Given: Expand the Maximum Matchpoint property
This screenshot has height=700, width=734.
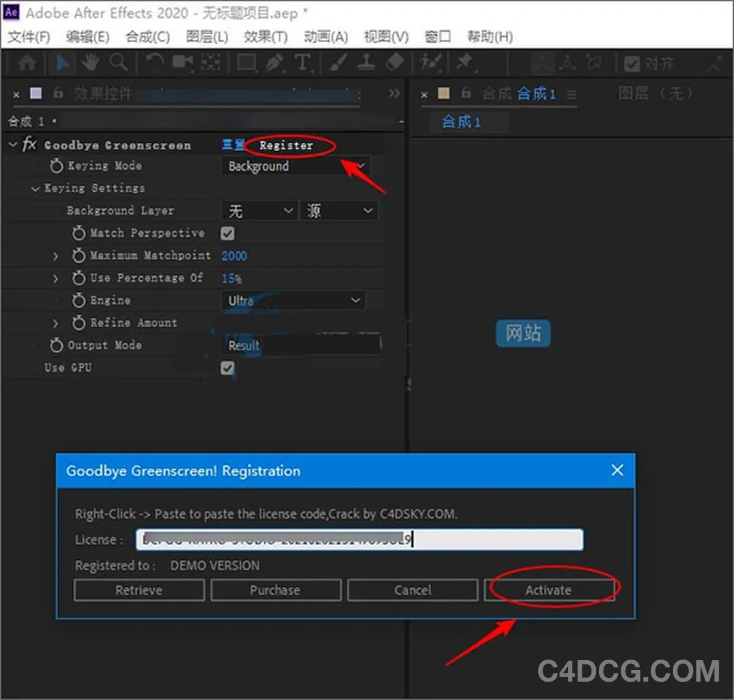Looking at the screenshot, I should [56, 256].
